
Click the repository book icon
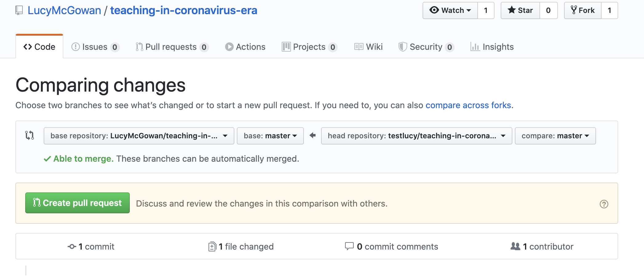[19, 10]
